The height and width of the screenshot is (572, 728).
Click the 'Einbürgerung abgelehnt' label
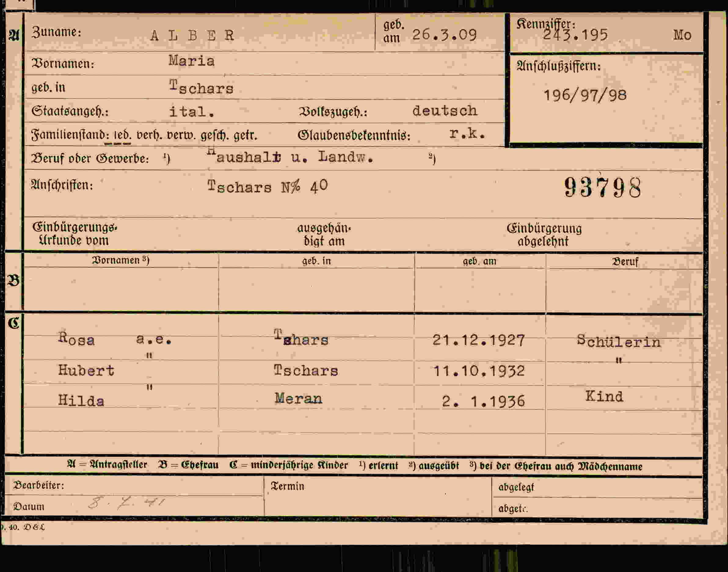[x=544, y=235]
